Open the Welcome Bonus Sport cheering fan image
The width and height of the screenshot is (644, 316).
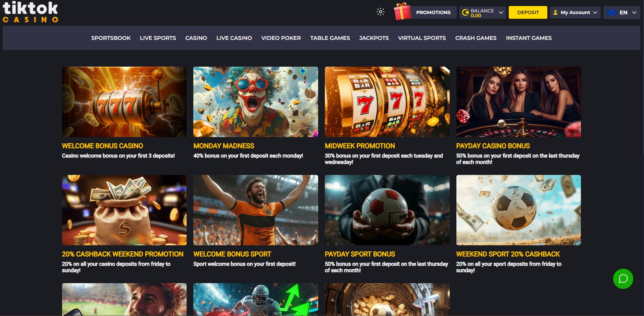tap(256, 210)
